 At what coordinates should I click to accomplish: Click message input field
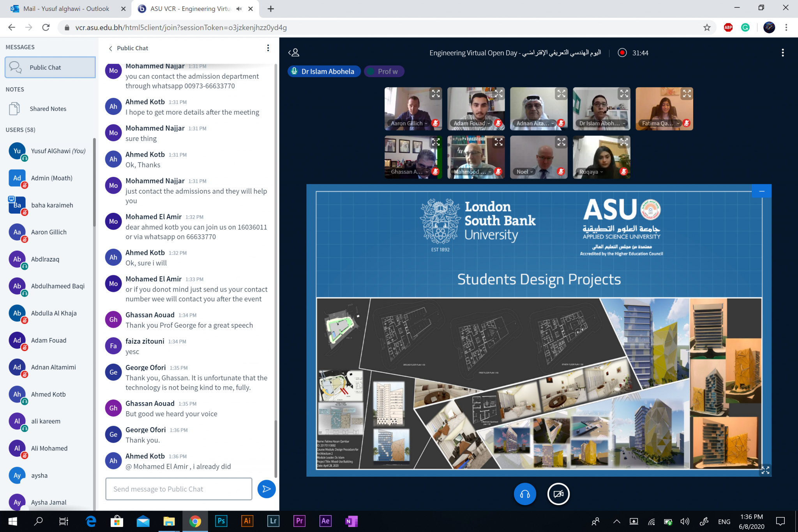pos(179,489)
